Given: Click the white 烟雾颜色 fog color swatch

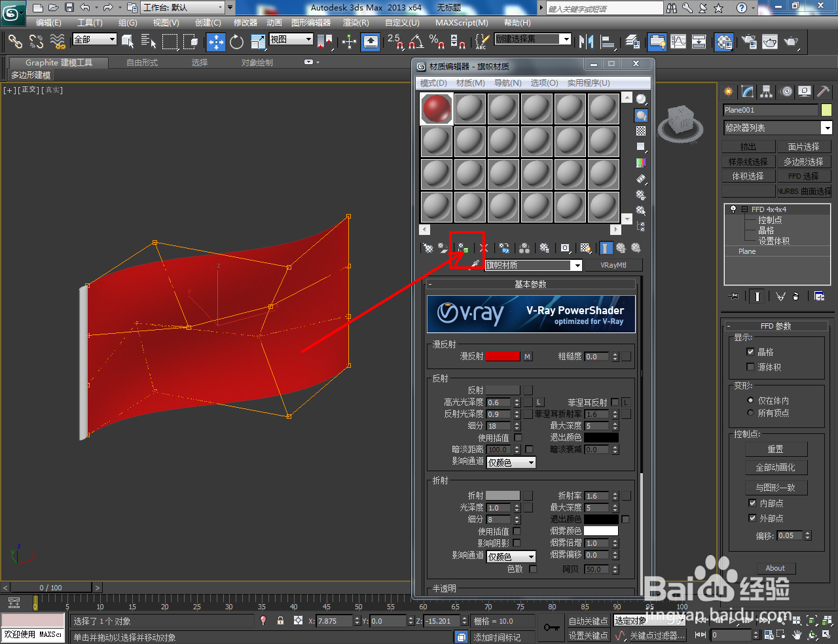Looking at the screenshot, I should click(601, 531).
